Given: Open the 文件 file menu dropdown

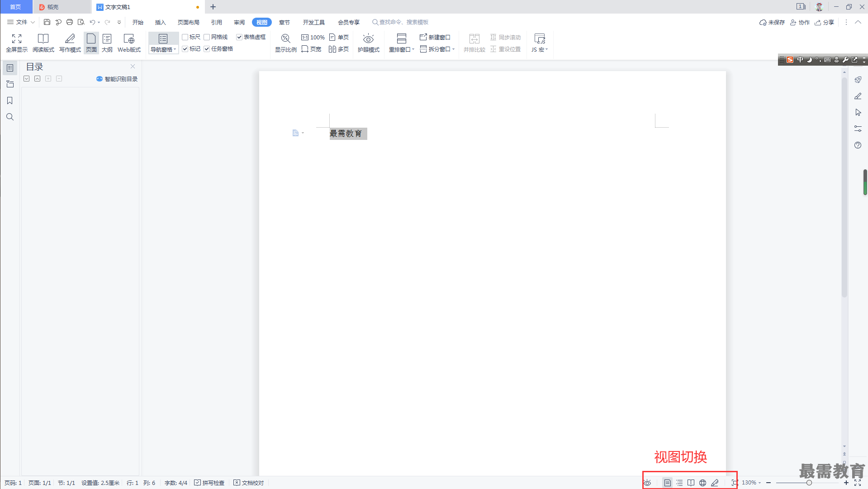Looking at the screenshot, I should tap(21, 22).
